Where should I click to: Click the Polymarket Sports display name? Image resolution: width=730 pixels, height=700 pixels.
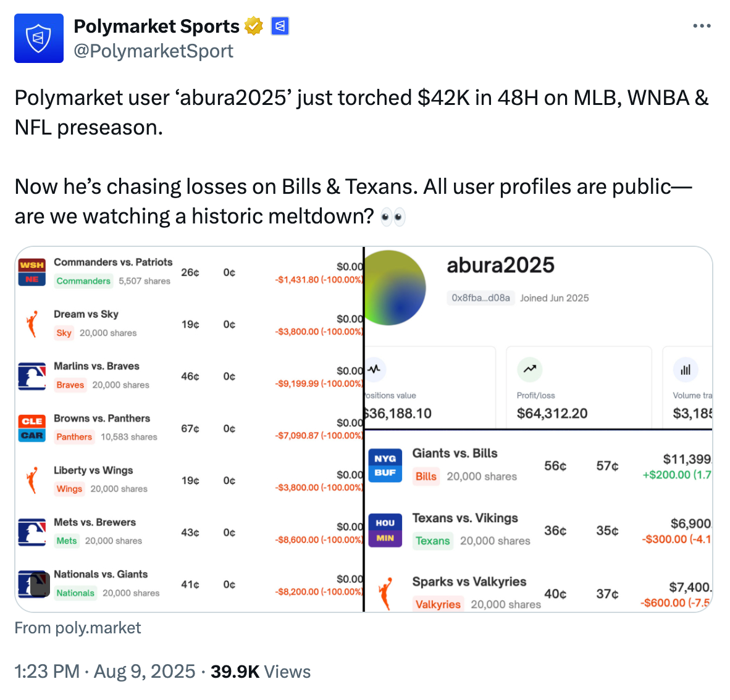tap(156, 26)
